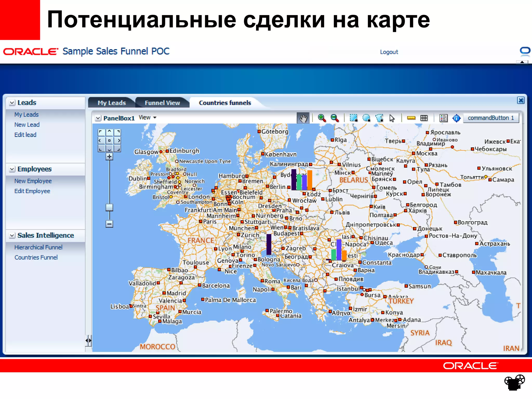
Task: Activate the distance ruler tool
Action: (411, 118)
